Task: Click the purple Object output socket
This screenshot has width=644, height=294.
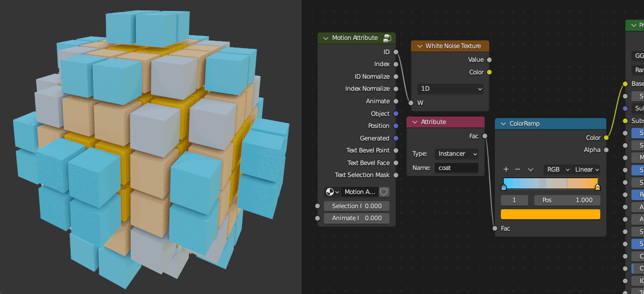Action: click(396, 113)
